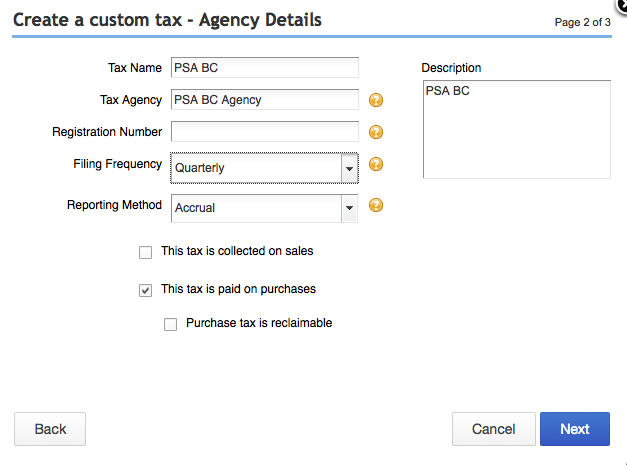Tick 'Purchase tax is reclaimable' checkbox
627x465 pixels.
tap(170, 324)
